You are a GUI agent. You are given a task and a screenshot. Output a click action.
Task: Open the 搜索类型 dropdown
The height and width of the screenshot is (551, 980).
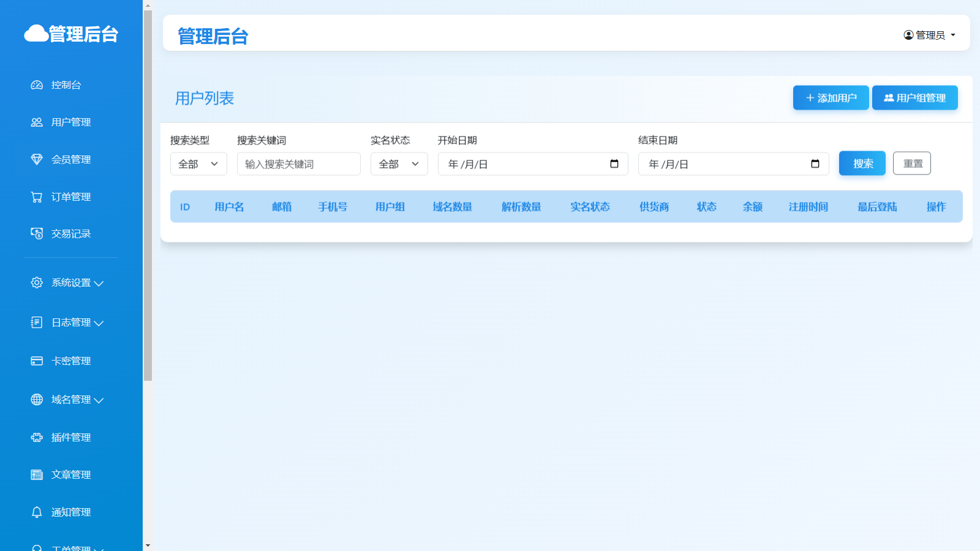click(198, 164)
